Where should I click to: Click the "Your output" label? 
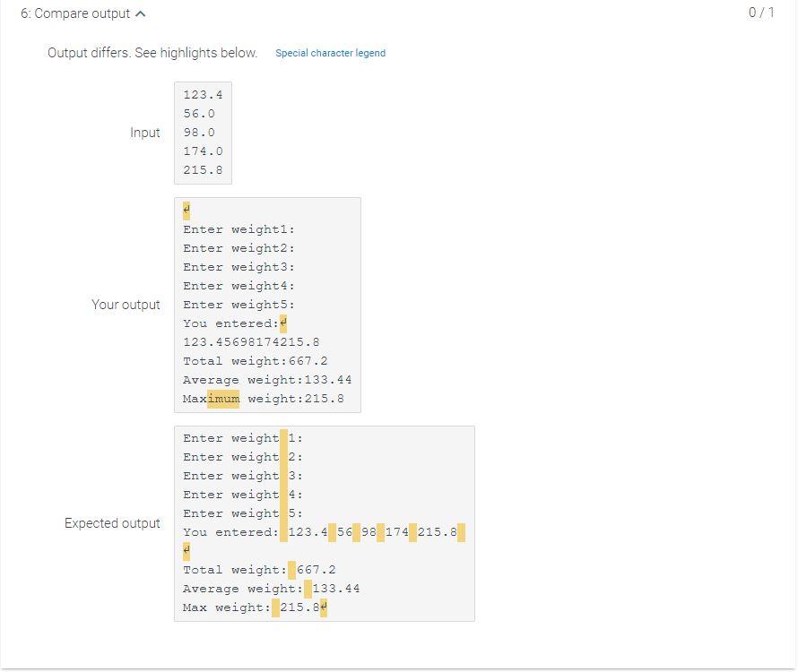126,305
